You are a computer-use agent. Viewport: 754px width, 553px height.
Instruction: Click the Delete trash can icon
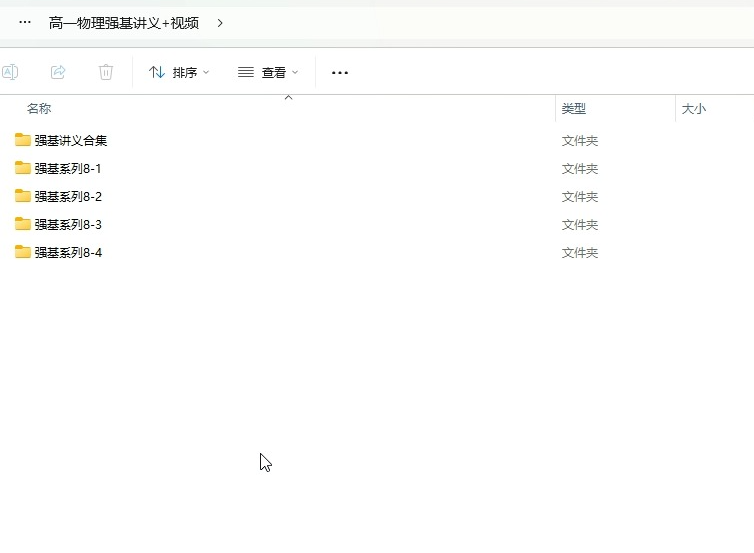[x=106, y=72]
